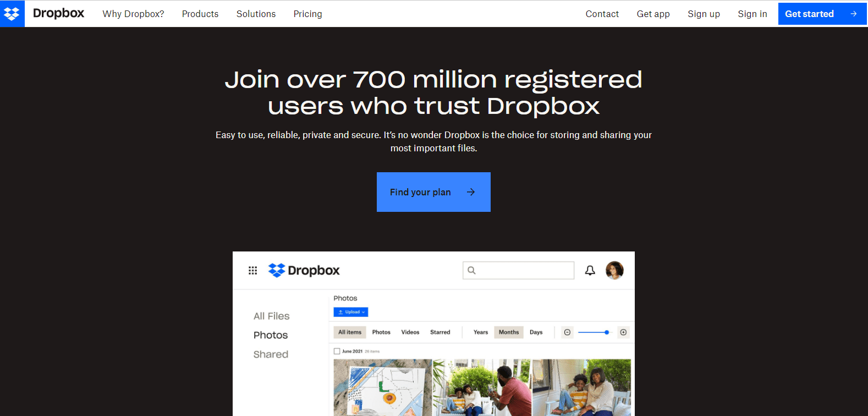Select Shared in the sidebar

click(x=271, y=354)
